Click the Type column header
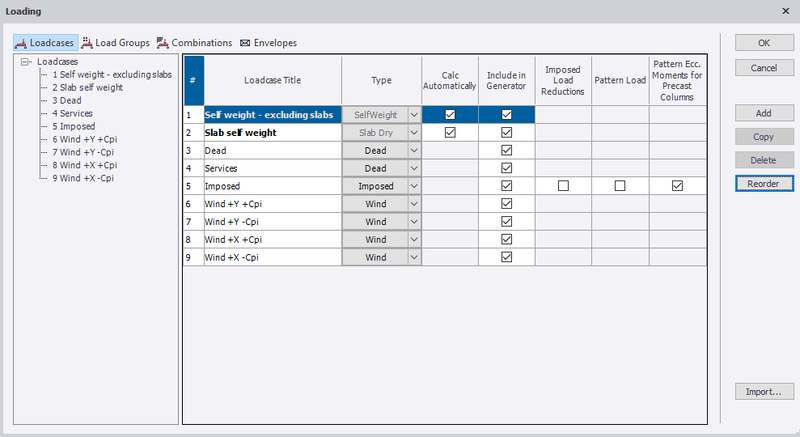This screenshot has height=437, width=800. pos(382,80)
